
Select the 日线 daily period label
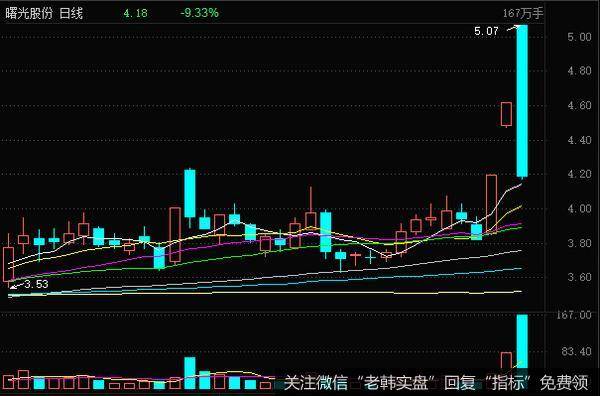point(71,14)
